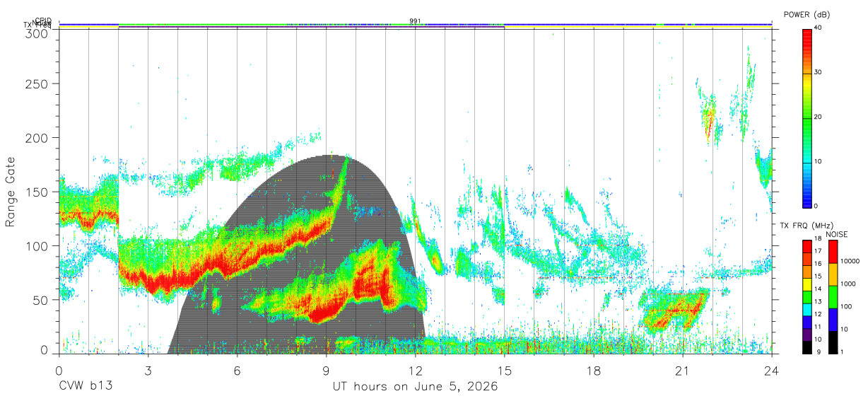Click the yellow NOISE swatch (1000–10000)
Screen dimensions: 868x401
[x=833, y=274]
